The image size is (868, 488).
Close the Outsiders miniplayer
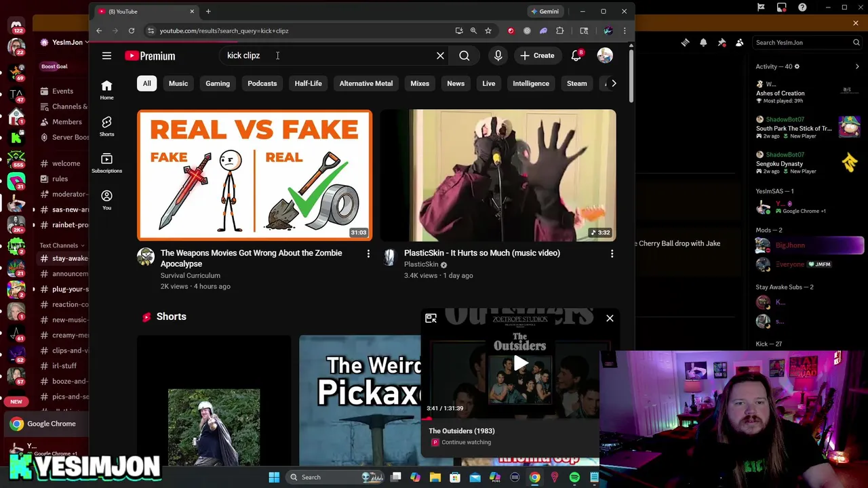pyautogui.click(x=610, y=318)
